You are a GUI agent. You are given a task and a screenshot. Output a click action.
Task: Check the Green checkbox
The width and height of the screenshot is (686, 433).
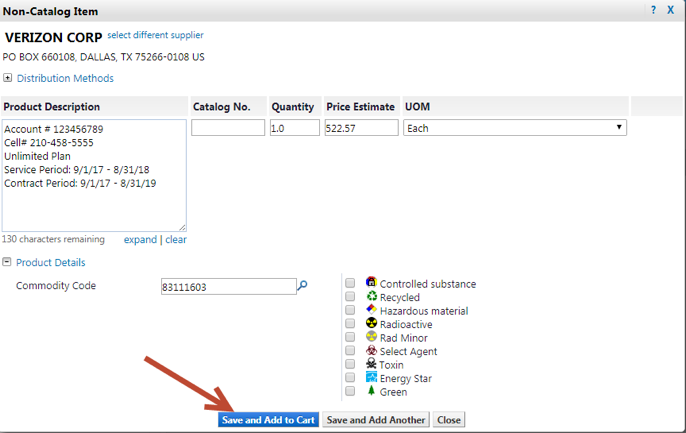click(350, 391)
